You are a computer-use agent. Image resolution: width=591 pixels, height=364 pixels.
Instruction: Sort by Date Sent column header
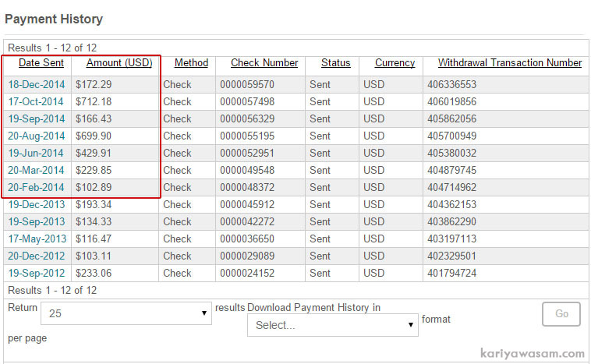[41, 63]
